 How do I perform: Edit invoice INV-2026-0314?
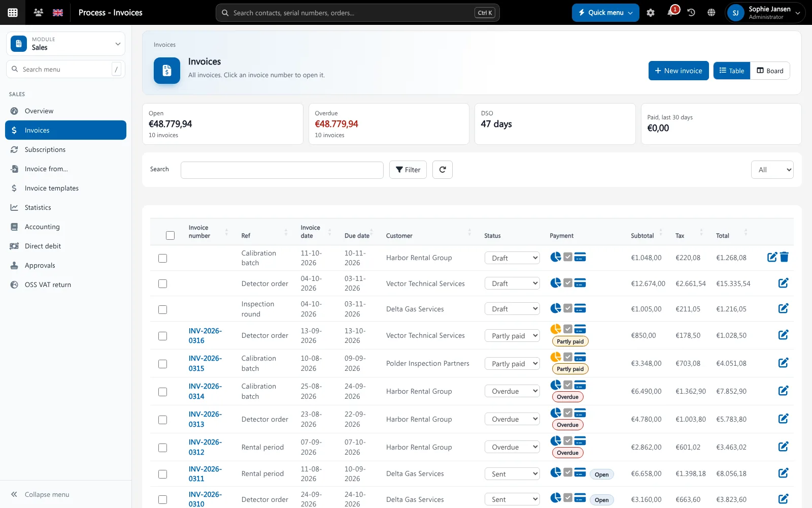[783, 391]
